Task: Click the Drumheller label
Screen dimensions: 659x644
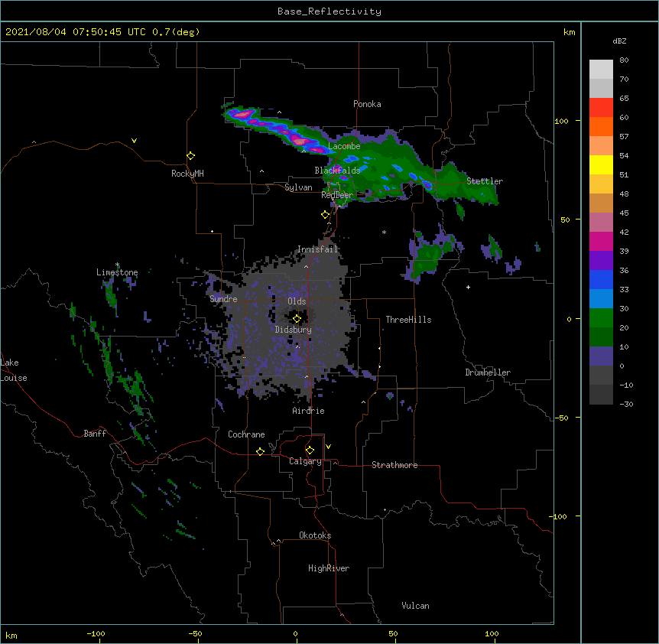Action: click(488, 372)
